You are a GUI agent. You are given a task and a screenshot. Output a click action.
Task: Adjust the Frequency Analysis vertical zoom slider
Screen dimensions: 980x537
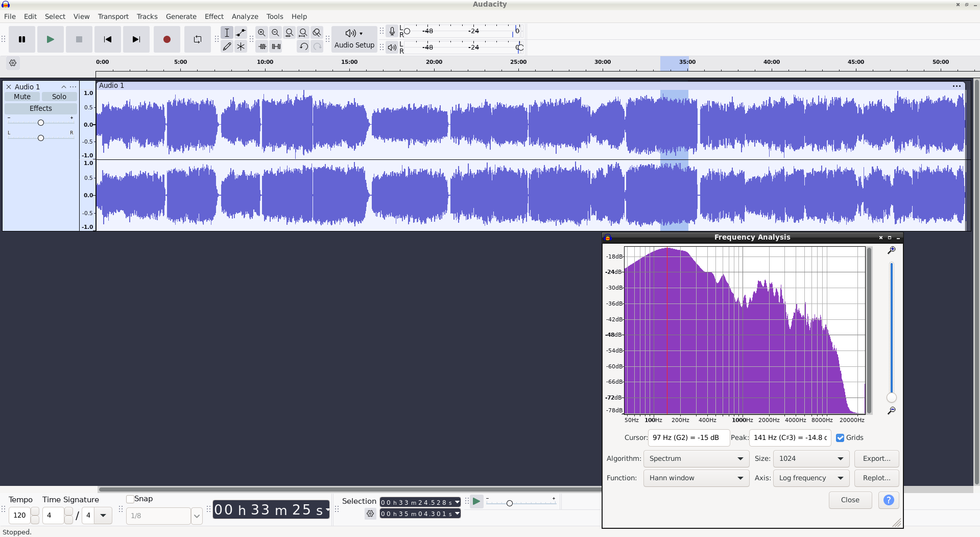892,398
